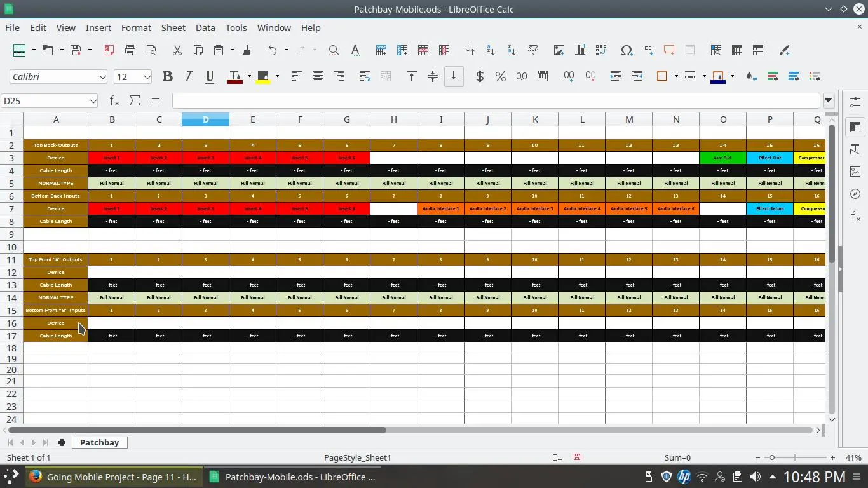Open the font size dropdown showing 12
The height and width of the screenshot is (488, 868).
(x=147, y=77)
